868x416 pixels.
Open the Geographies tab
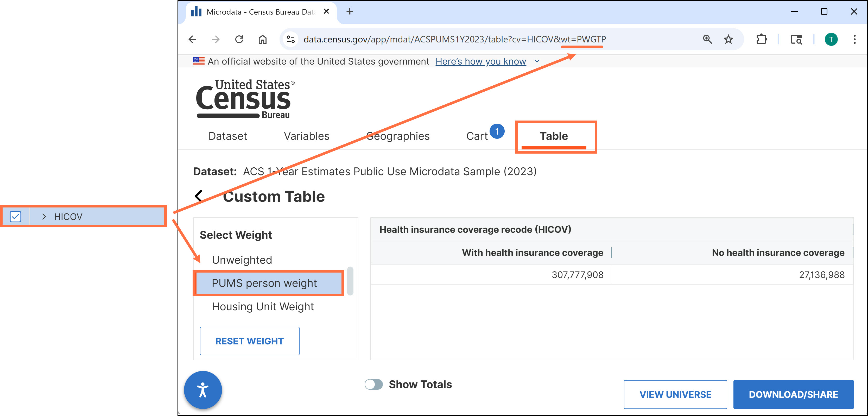pyautogui.click(x=398, y=136)
